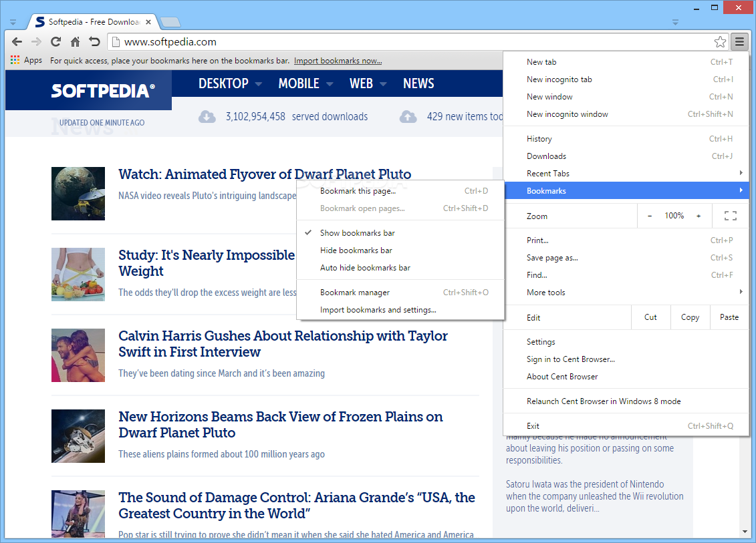
Task: Choose Exit from the menu
Action: click(626, 426)
